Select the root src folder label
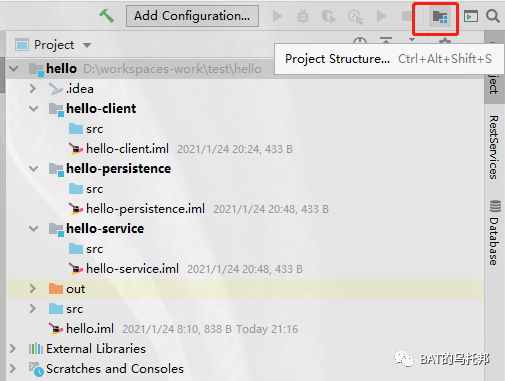 75,309
